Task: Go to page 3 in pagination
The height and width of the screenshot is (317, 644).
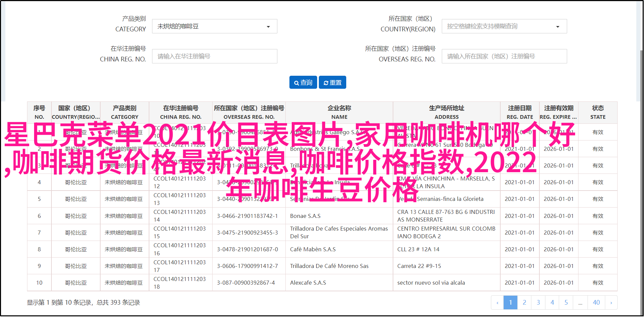Action: (x=538, y=303)
